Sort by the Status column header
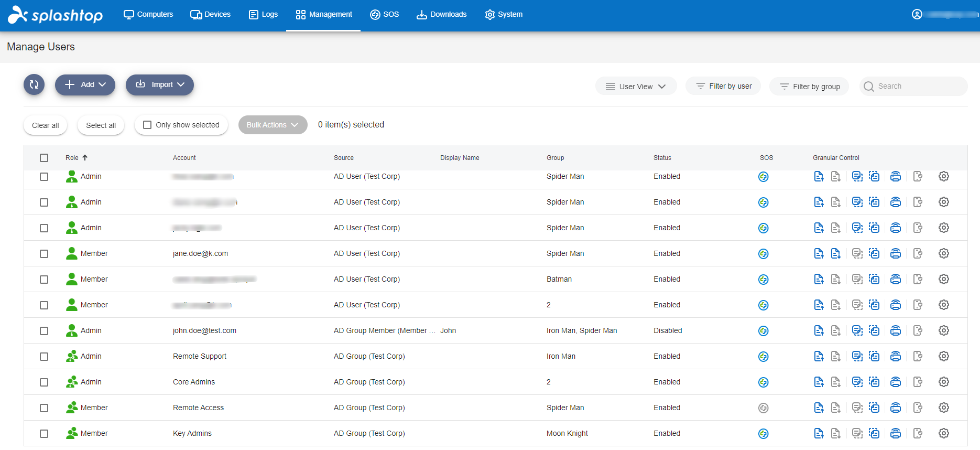The height and width of the screenshot is (450, 980). [662, 158]
